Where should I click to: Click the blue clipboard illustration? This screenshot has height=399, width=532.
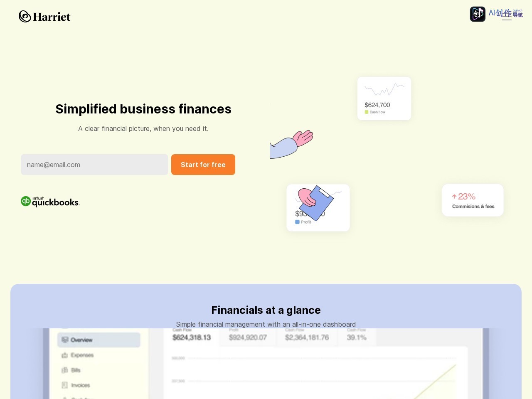[x=316, y=203]
